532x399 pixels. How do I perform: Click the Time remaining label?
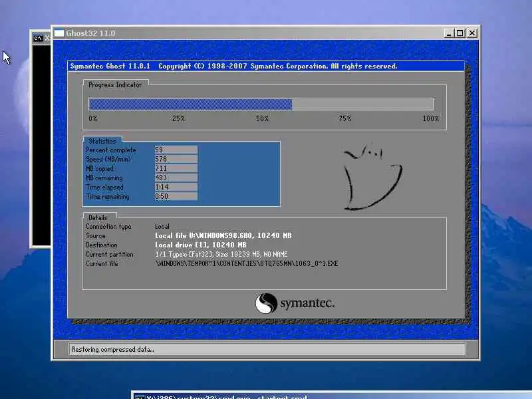[x=107, y=196]
